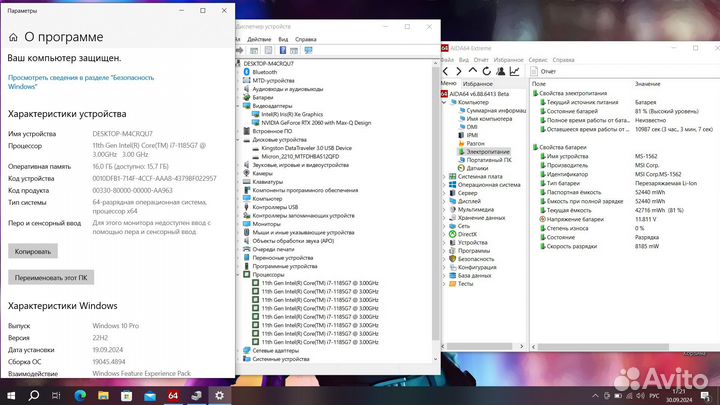Click the help icon in Device Manager toolbar
Screen dimensions: 720x405
click(282, 51)
